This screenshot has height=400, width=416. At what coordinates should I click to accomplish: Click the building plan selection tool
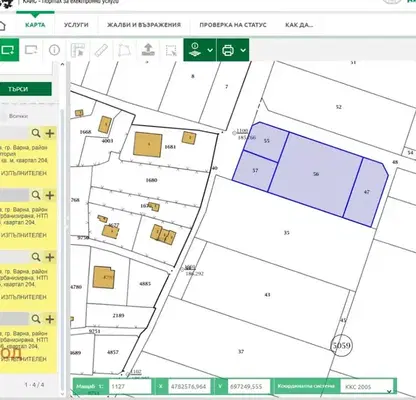tap(78, 50)
